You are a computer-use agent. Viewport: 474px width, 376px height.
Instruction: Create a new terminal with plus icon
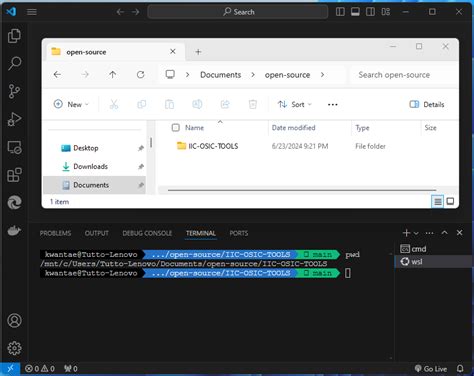click(406, 233)
